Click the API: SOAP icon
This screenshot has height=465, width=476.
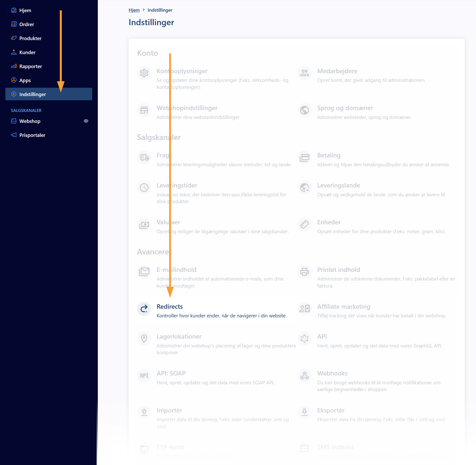pyautogui.click(x=144, y=376)
